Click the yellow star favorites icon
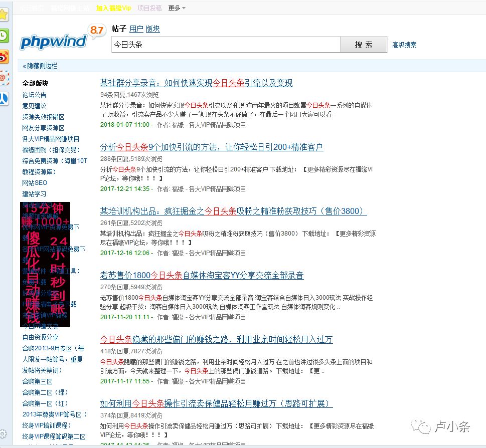The image size is (486, 448). [4, 15]
